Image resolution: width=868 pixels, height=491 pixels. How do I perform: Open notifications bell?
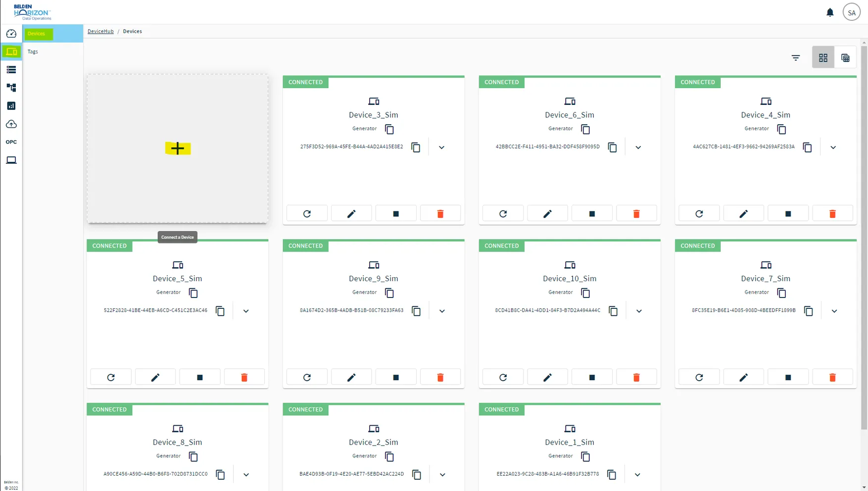pyautogui.click(x=830, y=12)
